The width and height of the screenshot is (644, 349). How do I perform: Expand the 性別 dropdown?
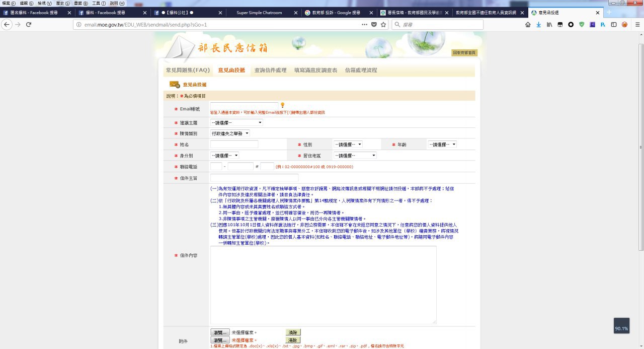[x=348, y=145]
